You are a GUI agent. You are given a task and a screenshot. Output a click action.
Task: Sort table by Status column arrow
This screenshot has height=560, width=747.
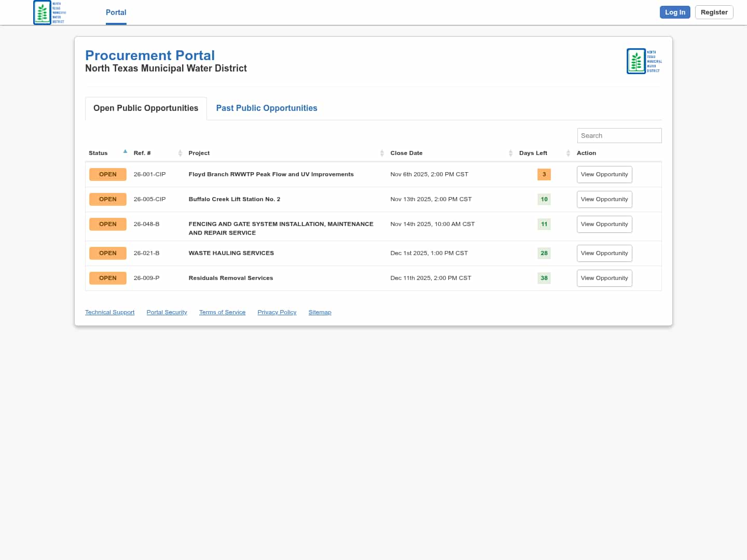(x=125, y=152)
